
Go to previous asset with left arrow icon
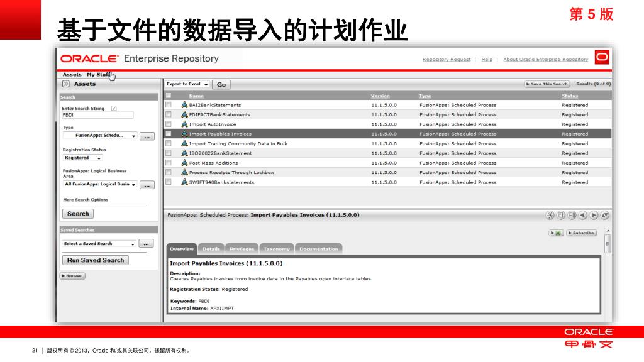pos(583,215)
